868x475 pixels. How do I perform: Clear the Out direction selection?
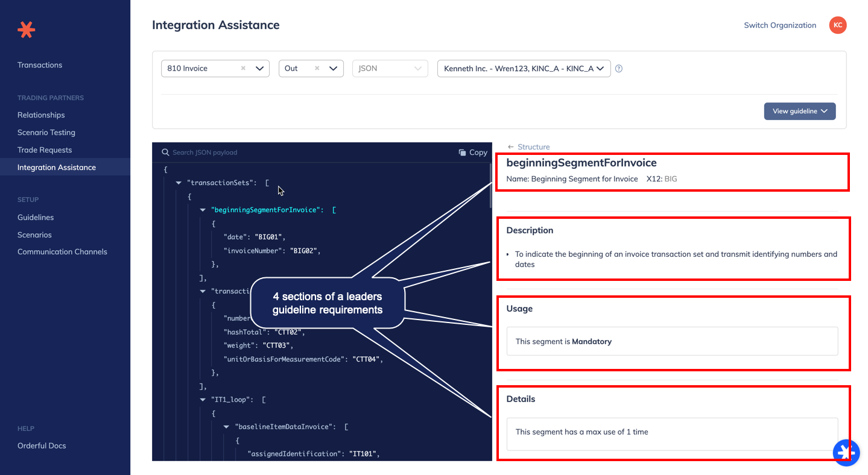317,69
